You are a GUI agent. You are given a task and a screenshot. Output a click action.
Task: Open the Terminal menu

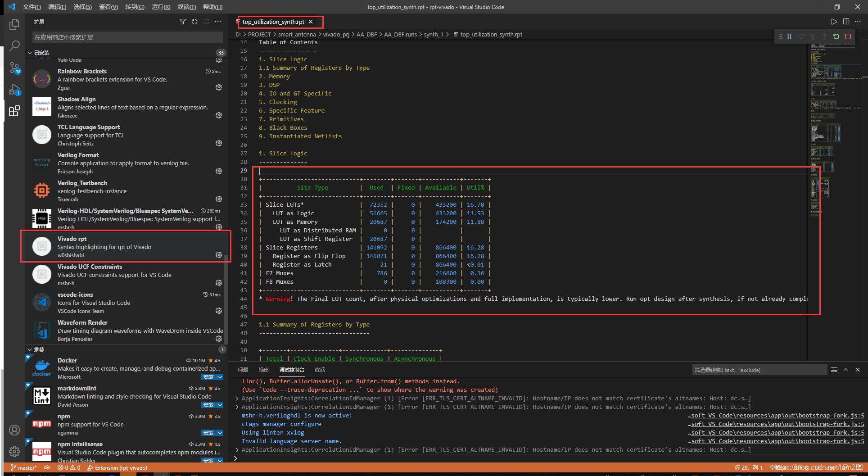[x=186, y=7]
